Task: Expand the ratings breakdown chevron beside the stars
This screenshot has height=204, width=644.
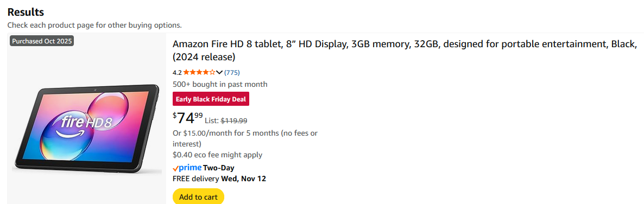Action: click(219, 73)
